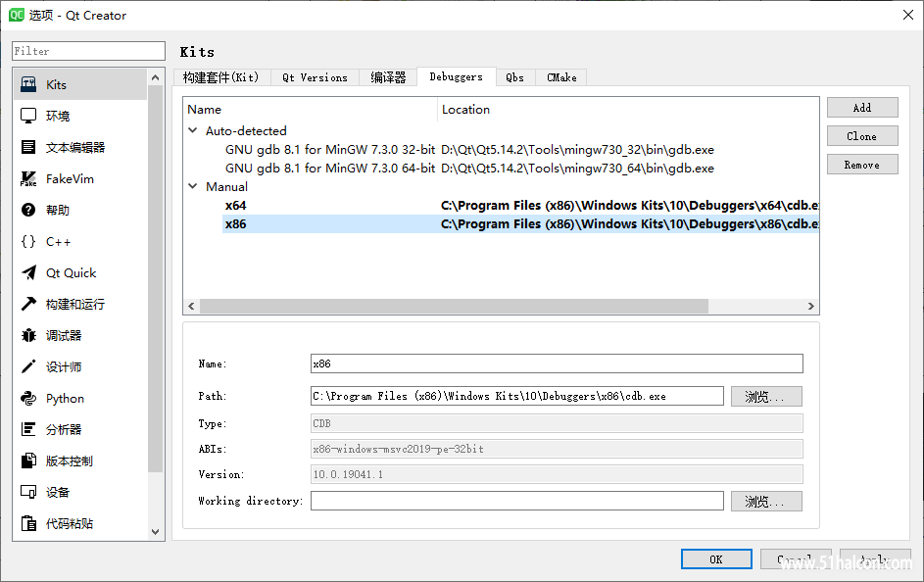The height and width of the screenshot is (582, 924).
Task: Switch to the CMake tab
Action: pyautogui.click(x=561, y=77)
